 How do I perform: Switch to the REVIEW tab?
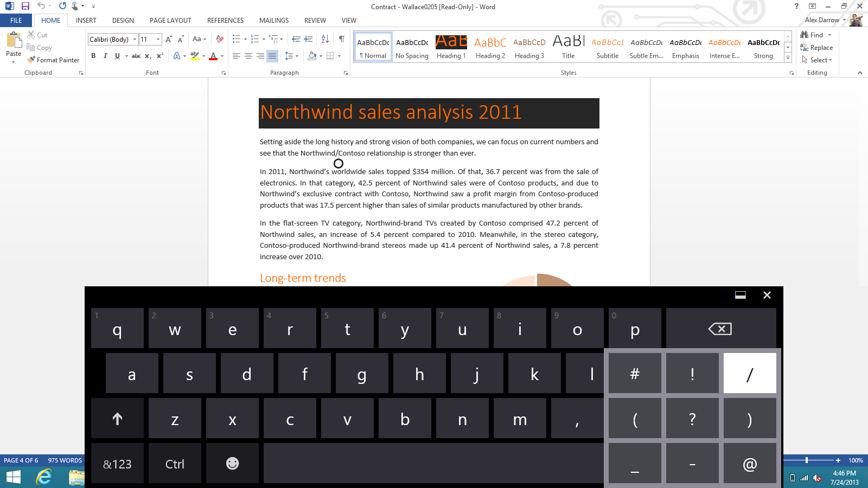[315, 20]
